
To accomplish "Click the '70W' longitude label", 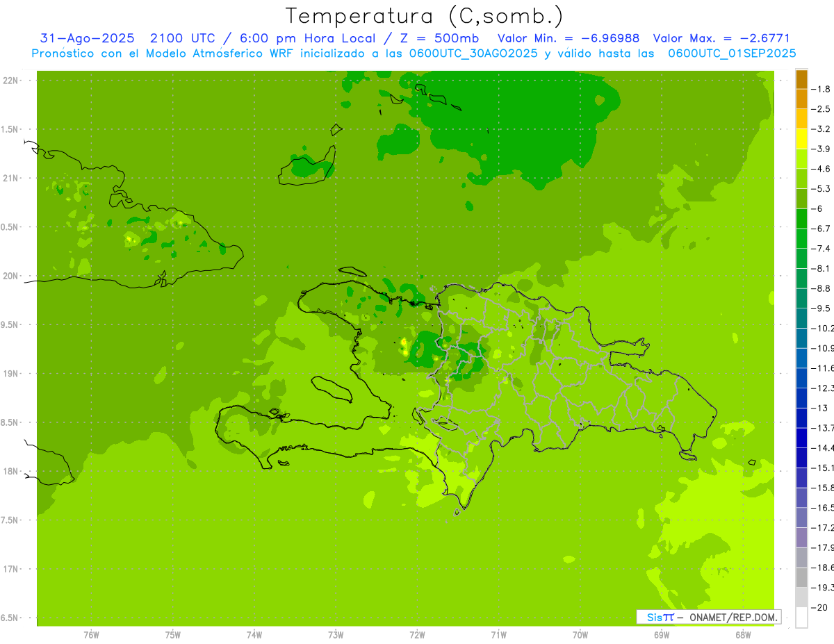I will point(580,635).
